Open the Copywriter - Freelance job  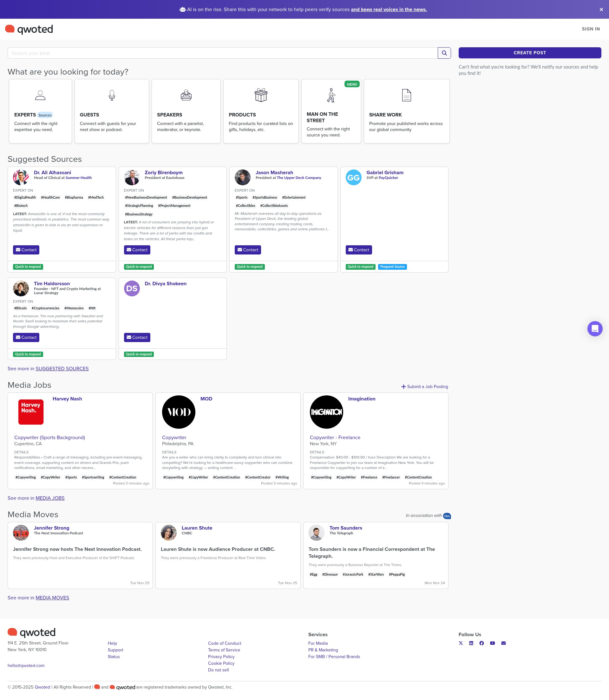[x=335, y=438]
